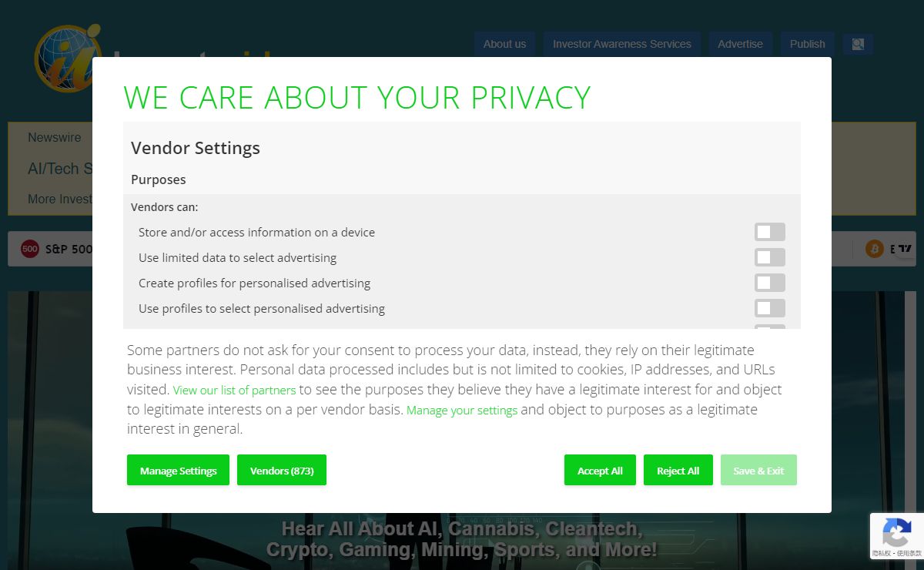Viewport: 924px width, 570px height.
Task: Click the S&P 500 red badge icon
Action: (x=30, y=249)
